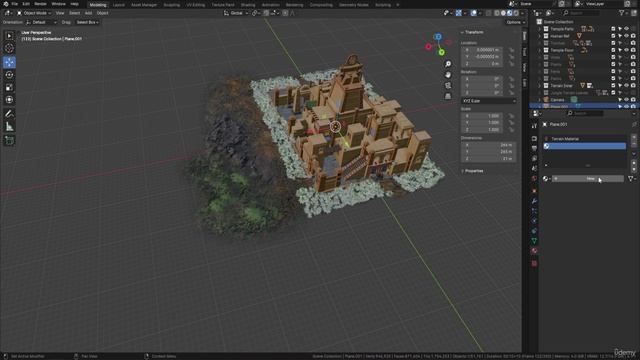Open the XYZ Euler rotation mode dropdown
Viewport: 640px width, 360px height.
[x=489, y=101]
